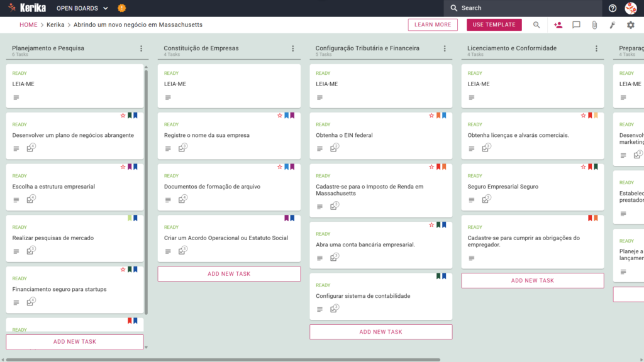Click star on Obtenha licenças card

pyautogui.click(x=583, y=116)
